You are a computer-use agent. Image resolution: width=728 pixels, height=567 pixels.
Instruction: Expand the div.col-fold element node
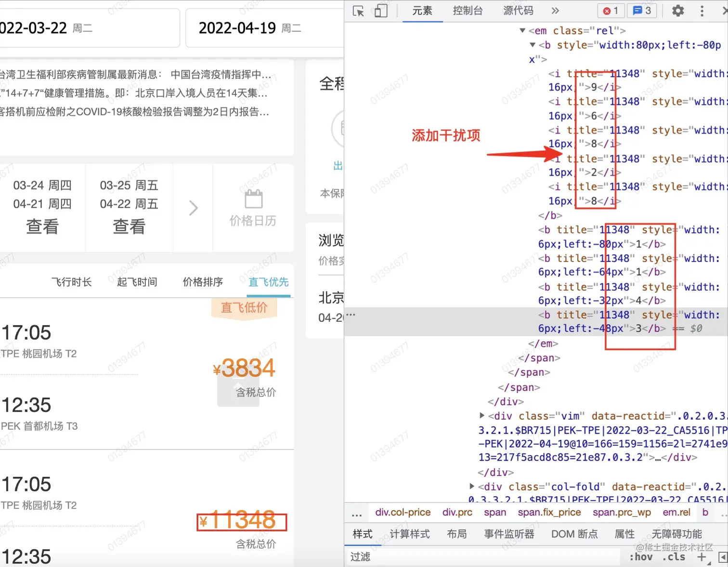[471, 487]
